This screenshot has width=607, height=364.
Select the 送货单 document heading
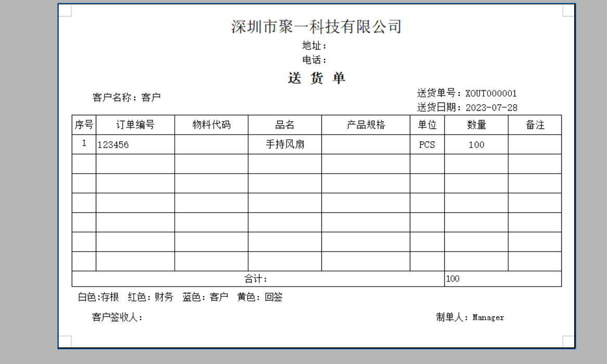pyautogui.click(x=316, y=78)
